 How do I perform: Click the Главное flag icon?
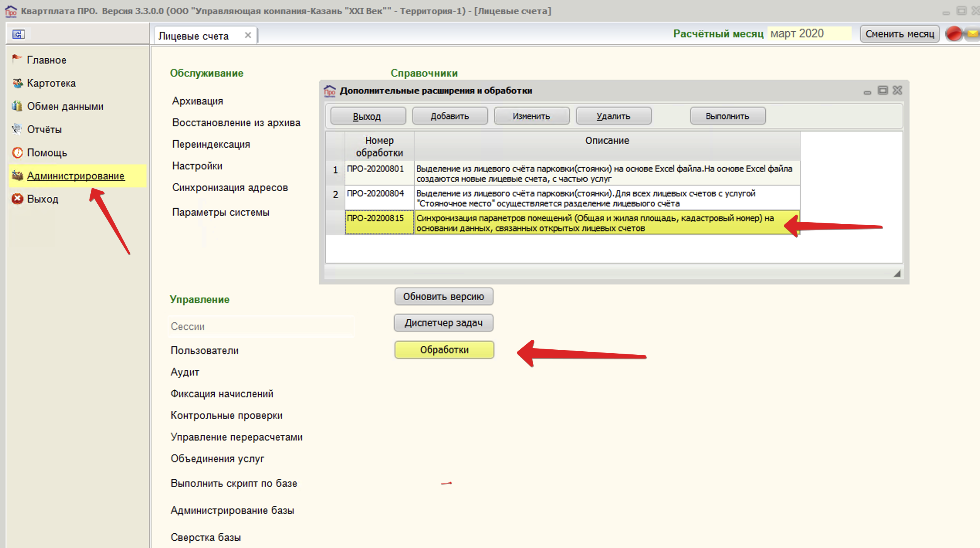(17, 59)
